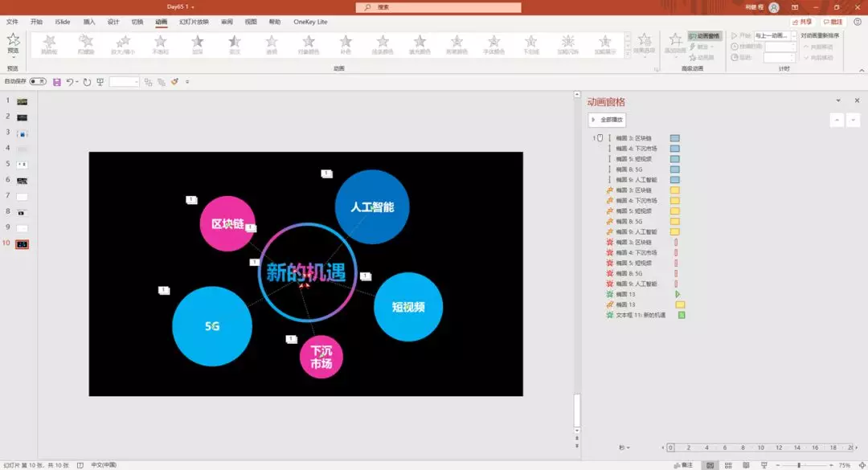Select the 加深 darken emphasis effect
This screenshot has width=868, height=470.
pos(197,44)
